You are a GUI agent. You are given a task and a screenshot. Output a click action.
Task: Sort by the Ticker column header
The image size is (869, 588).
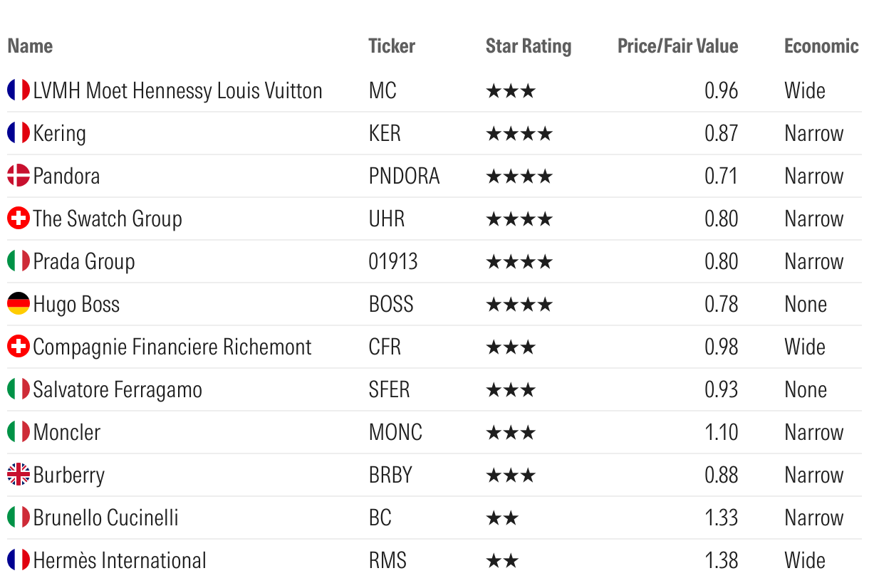point(392,46)
